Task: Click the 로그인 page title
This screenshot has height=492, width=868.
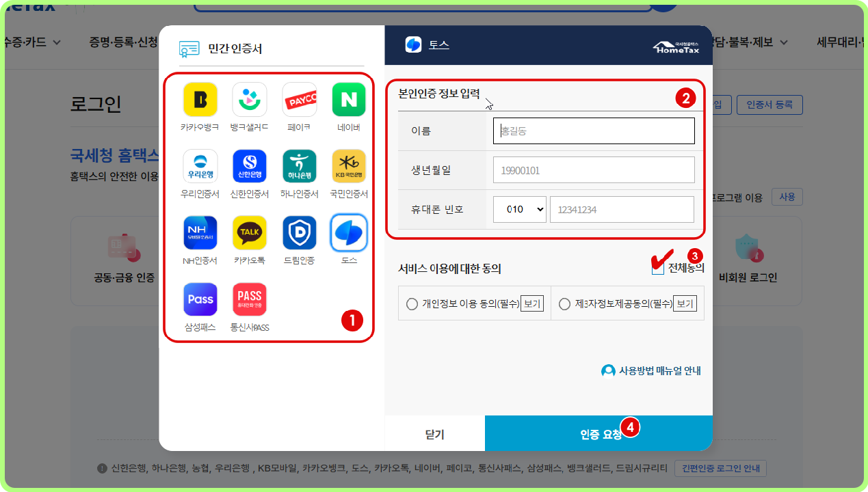Action: pos(96,105)
